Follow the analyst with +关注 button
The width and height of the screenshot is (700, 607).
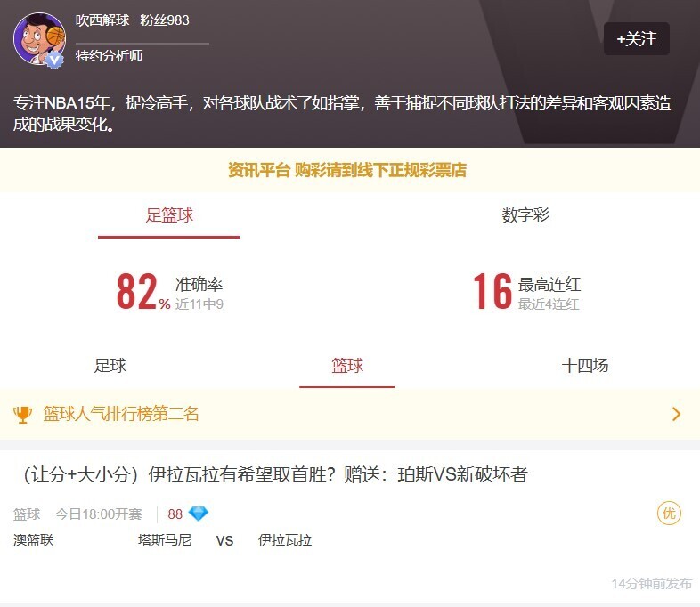[x=636, y=39]
